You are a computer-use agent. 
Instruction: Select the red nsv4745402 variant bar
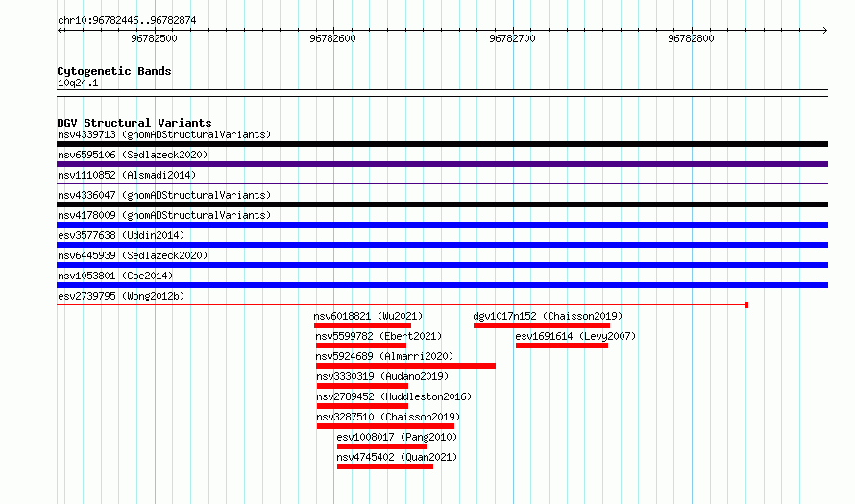385,467
